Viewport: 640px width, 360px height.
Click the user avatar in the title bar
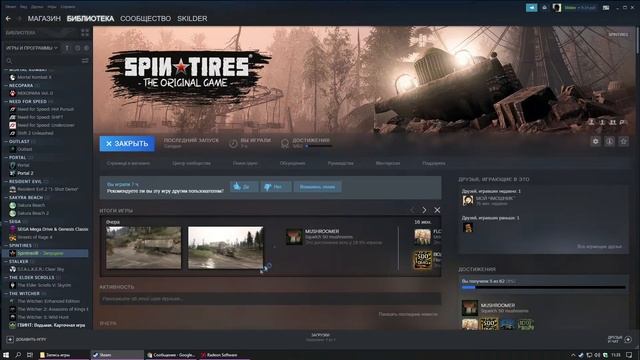tap(557, 8)
